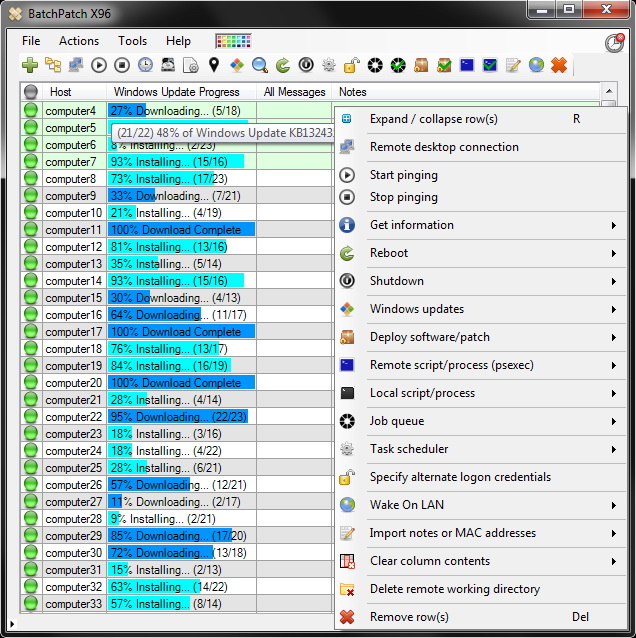Select Remote desktop connection menu entry
The height and width of the screenshot is (638, 636).
pos(481,147)
